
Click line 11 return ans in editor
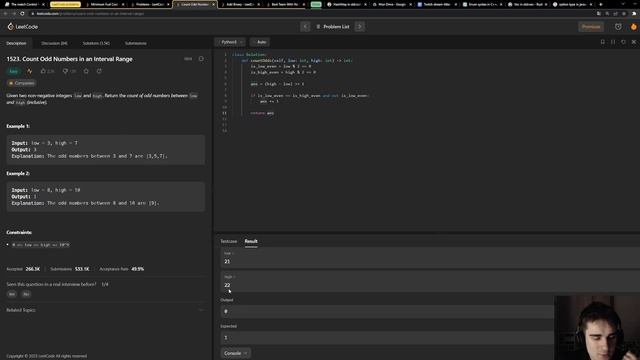coord(262,113)
